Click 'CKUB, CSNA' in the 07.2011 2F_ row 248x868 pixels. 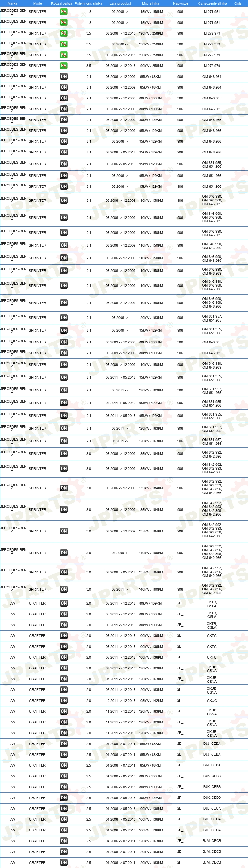pyautogui.click(x=212, y=691)
